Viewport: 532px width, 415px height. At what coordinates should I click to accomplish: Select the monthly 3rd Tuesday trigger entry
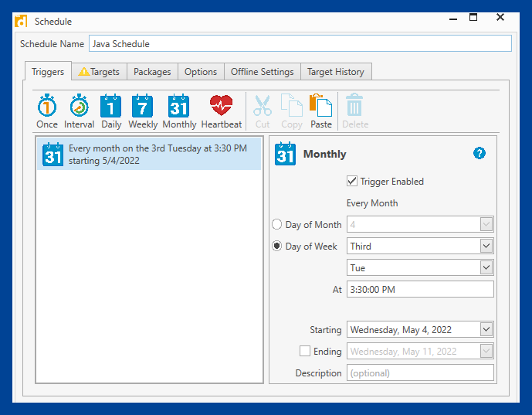click(x=149, y=154)
